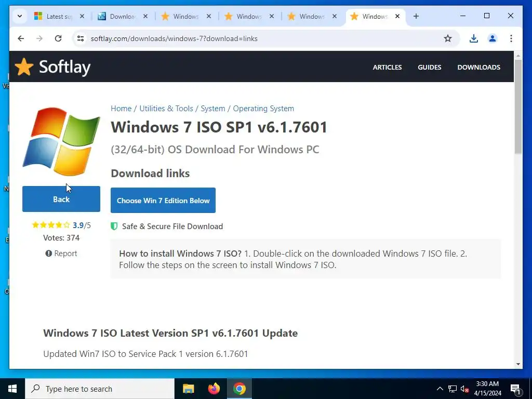Show hidden system tray icons
The image size is (532, 399).
coord(440,389)
